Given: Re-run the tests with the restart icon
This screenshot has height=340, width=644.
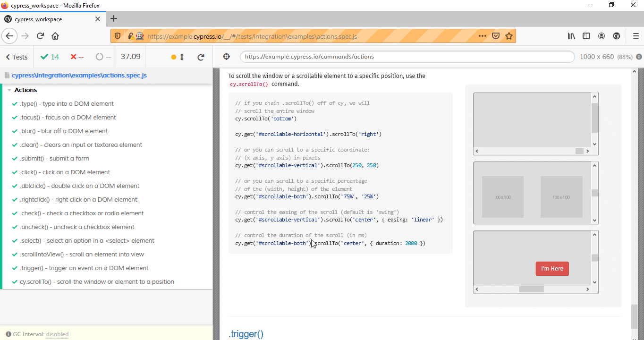Looking at the screenshot, I should [201, 57].
